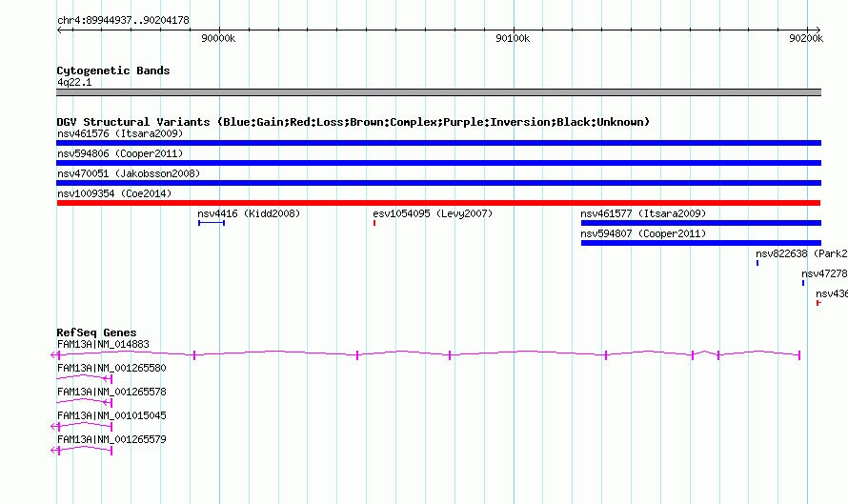Open the nsv822638 variant label

[x=801, y=253]
